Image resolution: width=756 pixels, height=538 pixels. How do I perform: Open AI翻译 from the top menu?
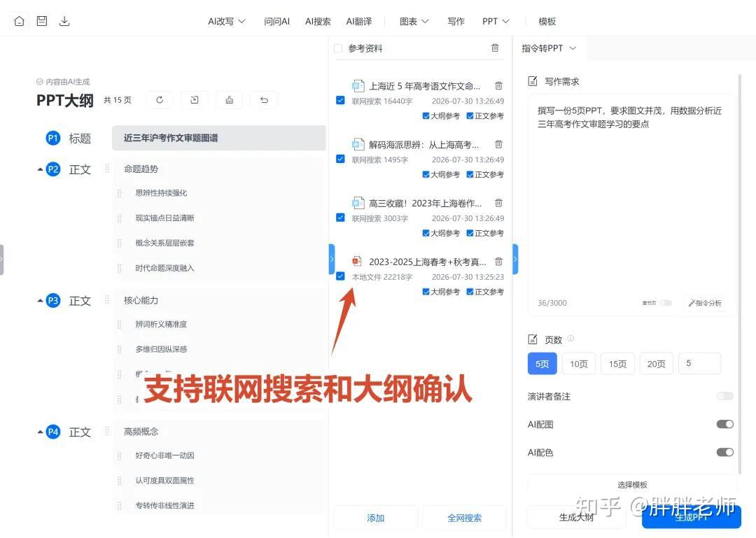click(x=359, y=21)
